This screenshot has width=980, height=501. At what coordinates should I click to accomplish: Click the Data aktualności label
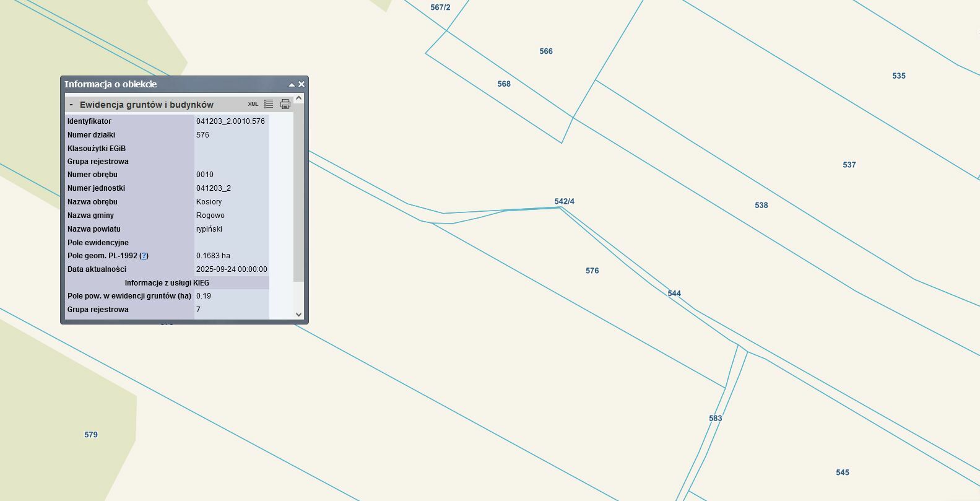click(97, 269)
